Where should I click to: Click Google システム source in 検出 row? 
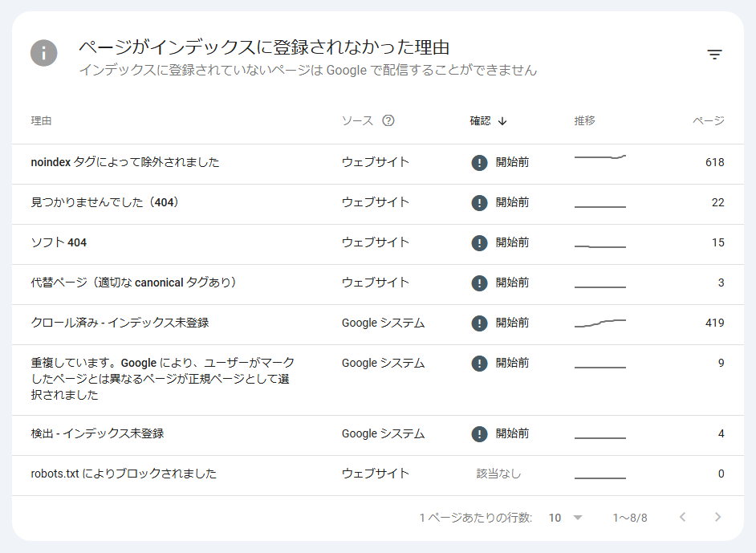(x=384, y=433)
